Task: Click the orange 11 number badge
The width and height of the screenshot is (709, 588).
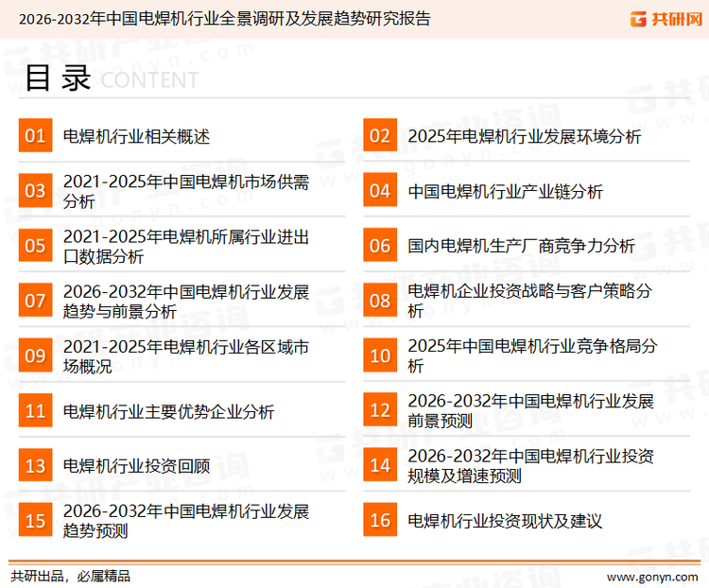Action: coord(35,411)
